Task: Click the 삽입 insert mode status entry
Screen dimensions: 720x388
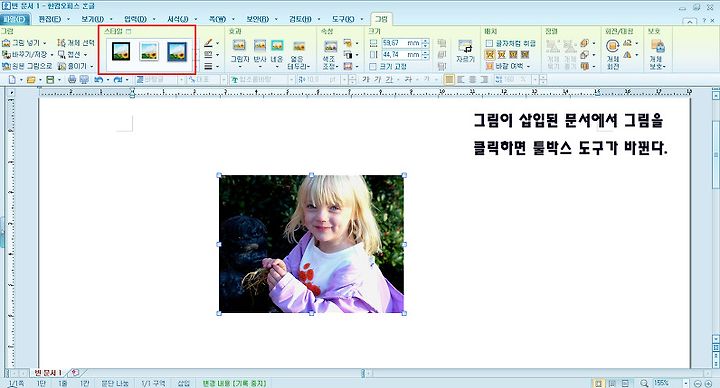Action: [184, 383]
